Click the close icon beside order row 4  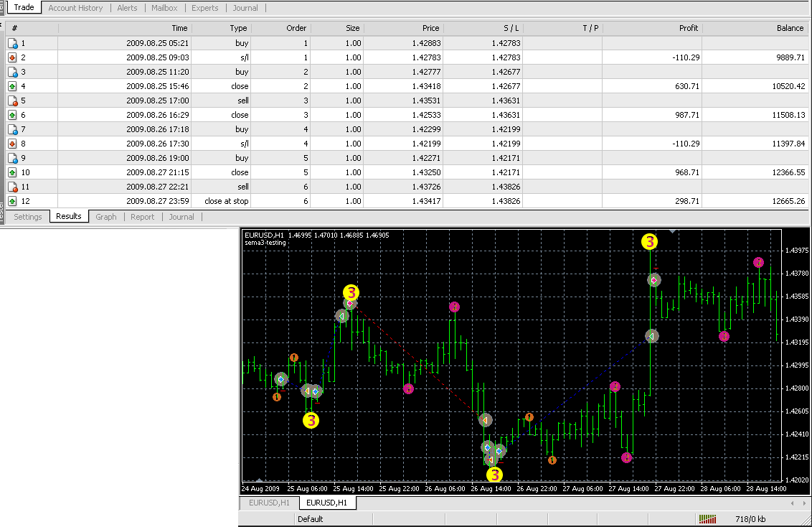[x=12, y=86]
